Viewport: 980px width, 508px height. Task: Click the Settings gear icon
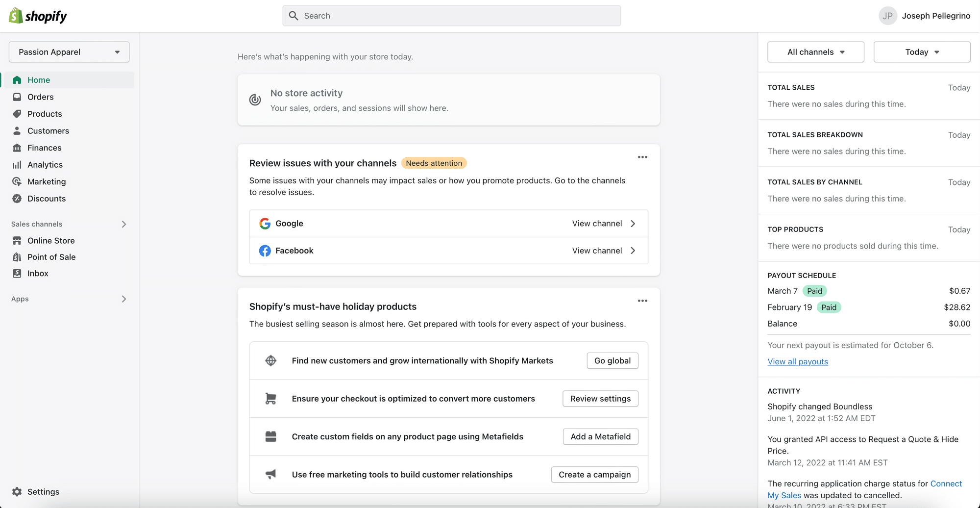pos(17,492)
